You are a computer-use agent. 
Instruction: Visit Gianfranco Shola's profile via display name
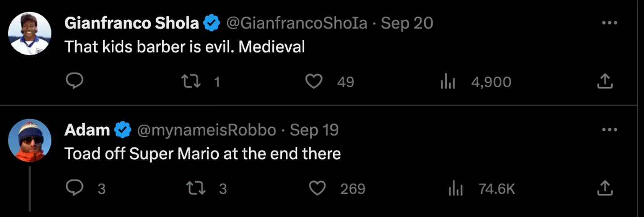tap(131, 23)
